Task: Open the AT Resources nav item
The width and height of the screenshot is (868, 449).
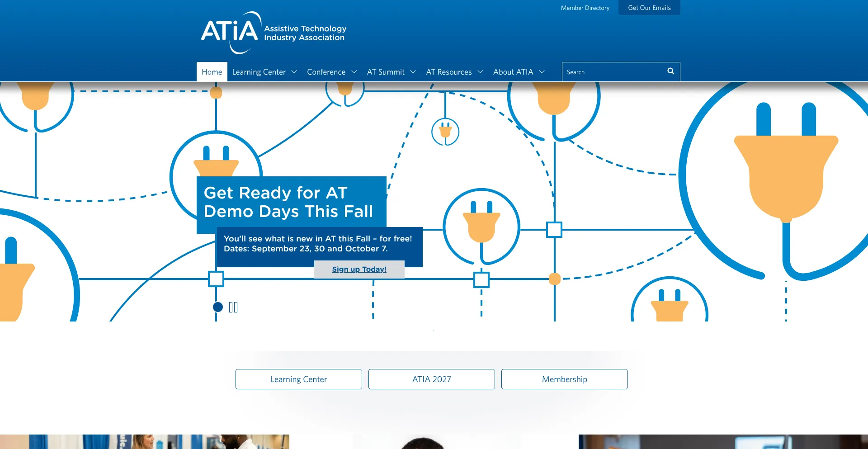Action: coord(449,72)
